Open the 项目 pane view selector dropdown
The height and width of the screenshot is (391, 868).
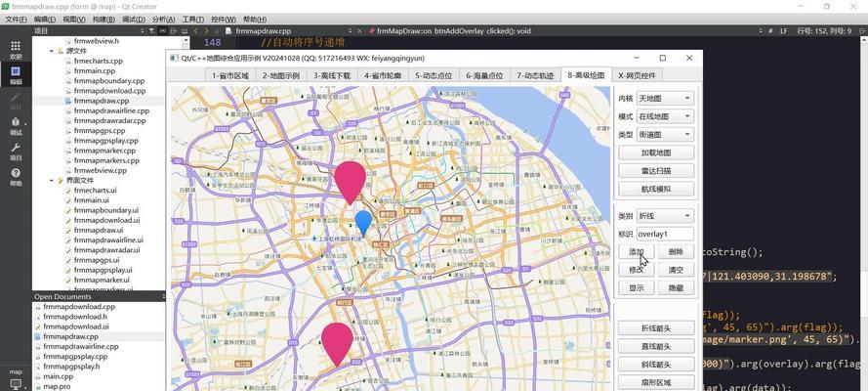(88, 31)
